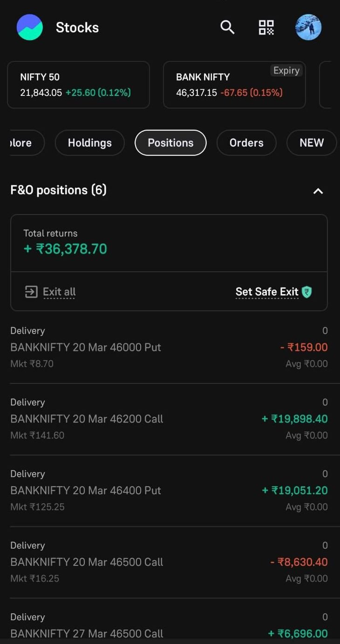This screenshot has height=644, width=340.
Task: Open the profile avatar picture
Action: click(308, 27)
